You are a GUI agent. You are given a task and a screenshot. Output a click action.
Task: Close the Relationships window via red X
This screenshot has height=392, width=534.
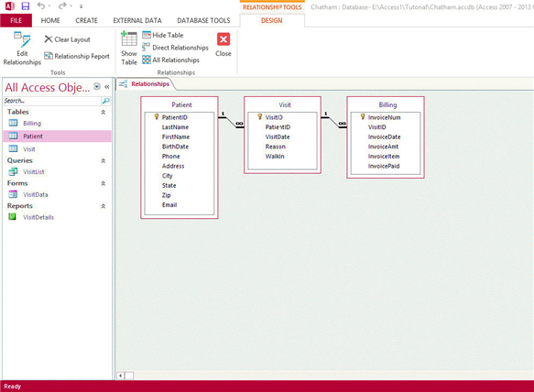click(x=223, y=45)
